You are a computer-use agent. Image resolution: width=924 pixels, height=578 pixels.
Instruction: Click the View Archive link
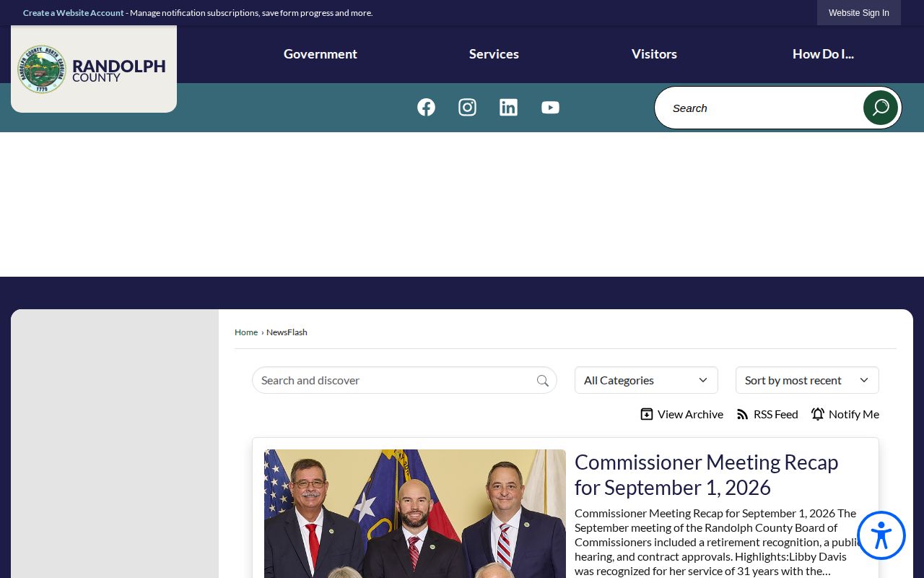[x=681, y=414]
